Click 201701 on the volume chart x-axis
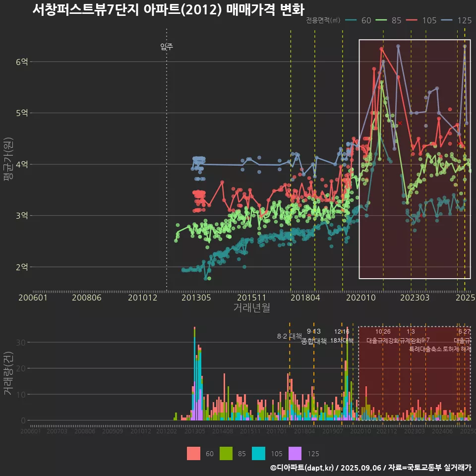The width and height of the screenshot is (476, 476). coord(277,431)
